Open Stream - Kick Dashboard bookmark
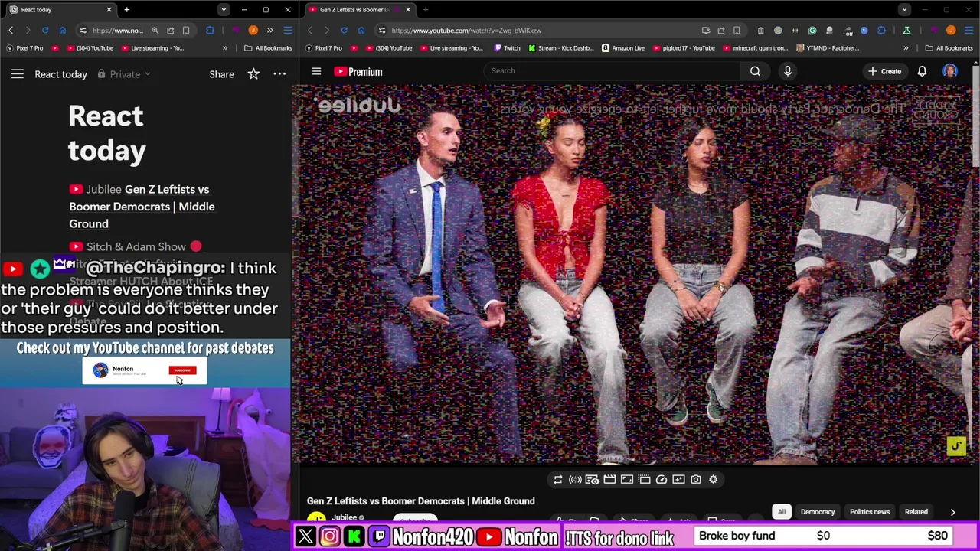Viewport: 980px width, 551px height. 560,48
